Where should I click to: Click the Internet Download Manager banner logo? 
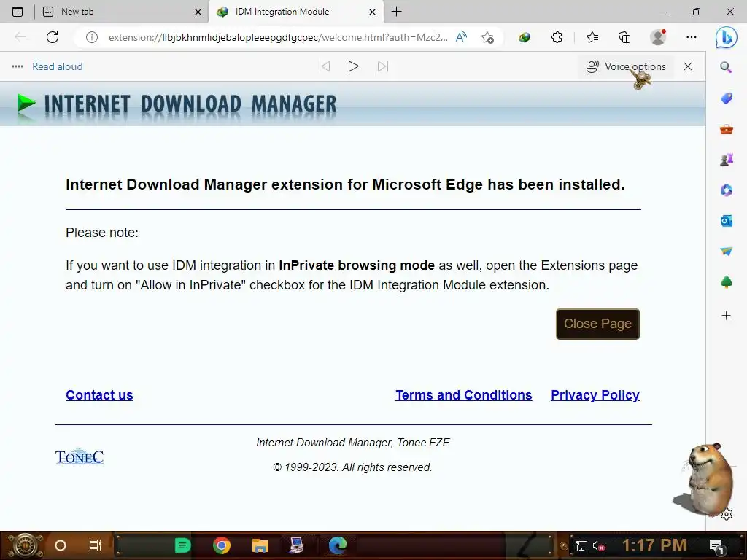pyautogui.click(x=177, y=104)
